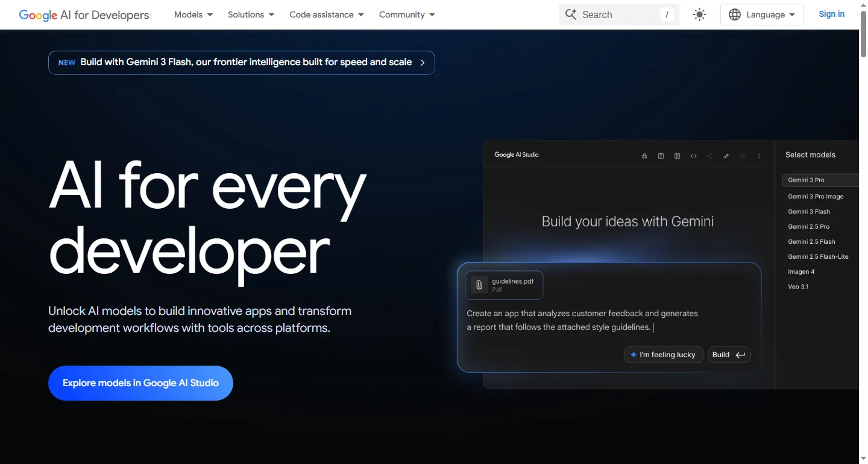The height and width of the screenshot is (464, 868).
Task: Click the slash shortcut key in search box
Action: point(667,14)
